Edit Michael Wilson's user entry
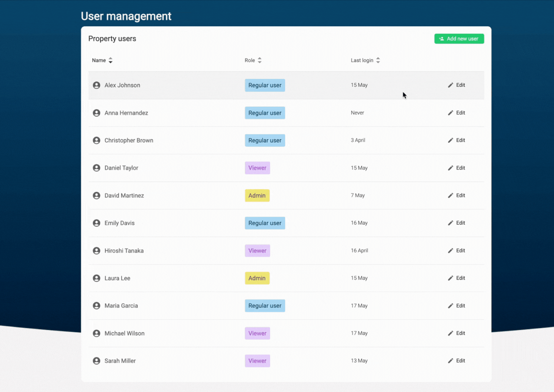554x392 pixels. (x=457, y=333)
